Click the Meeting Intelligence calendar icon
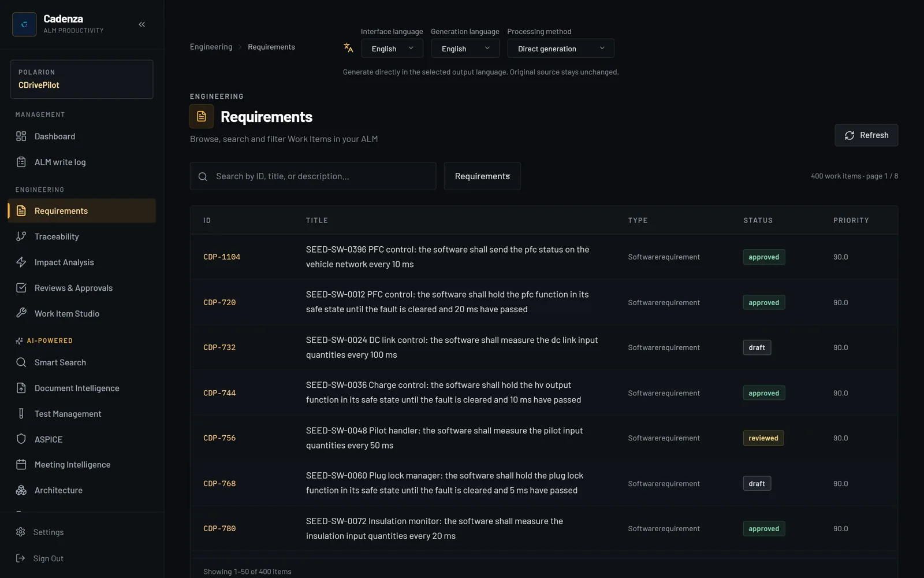 coord(21,465)
